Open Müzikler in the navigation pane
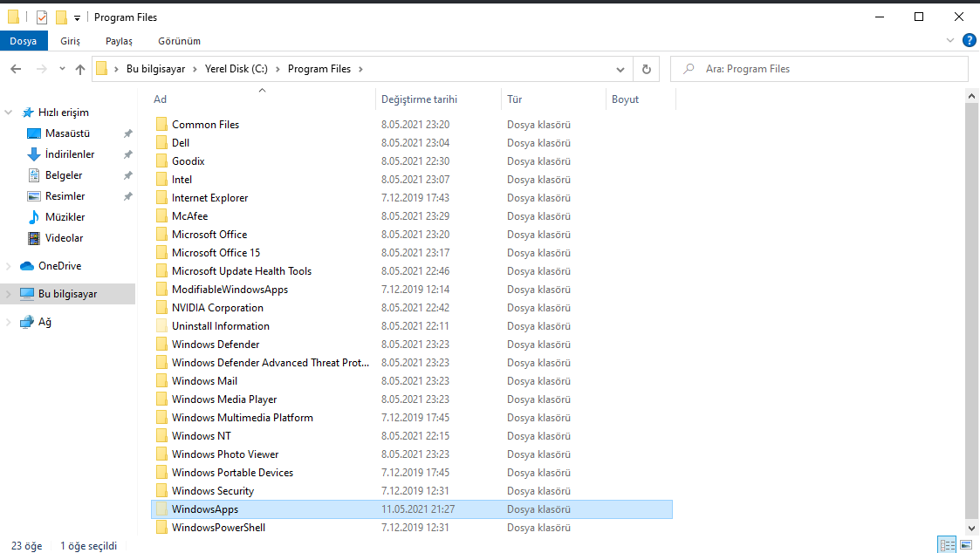The width and height of the screenshot is (980, 553). [65, 217]
